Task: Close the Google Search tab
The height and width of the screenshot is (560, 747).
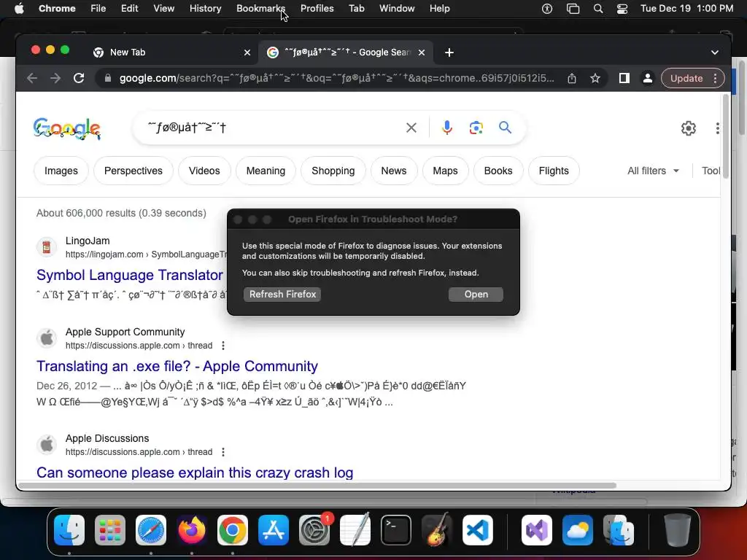Action: click(422, 52)
